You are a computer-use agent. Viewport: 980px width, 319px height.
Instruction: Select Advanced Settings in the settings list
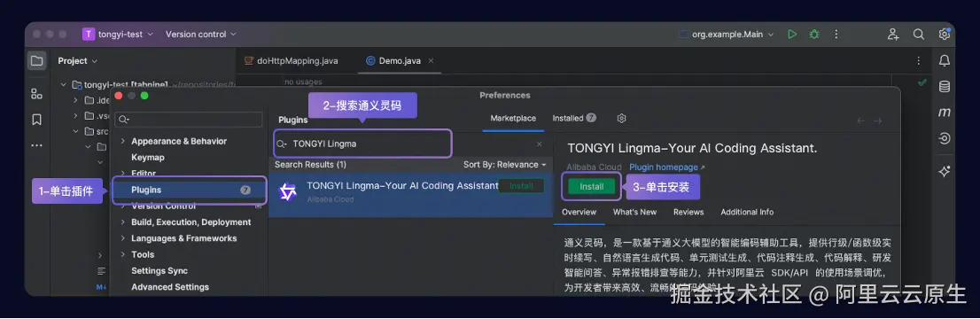pyautogui.click(x=169, y=287)
